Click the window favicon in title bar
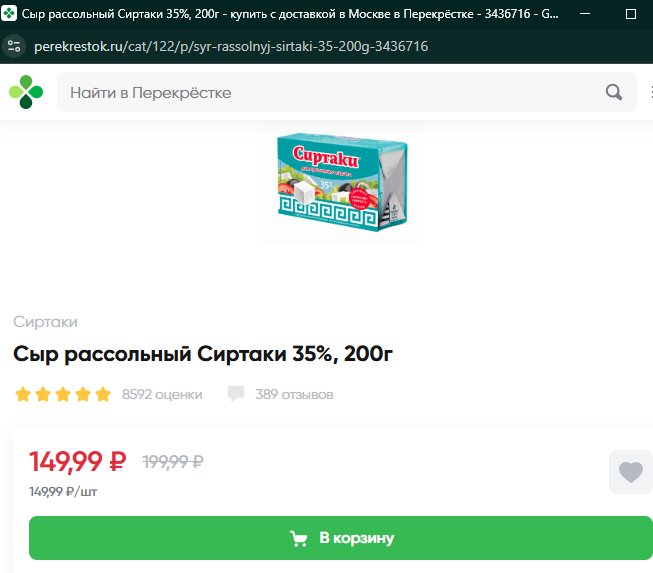653x573 pixels. point(9,13)
